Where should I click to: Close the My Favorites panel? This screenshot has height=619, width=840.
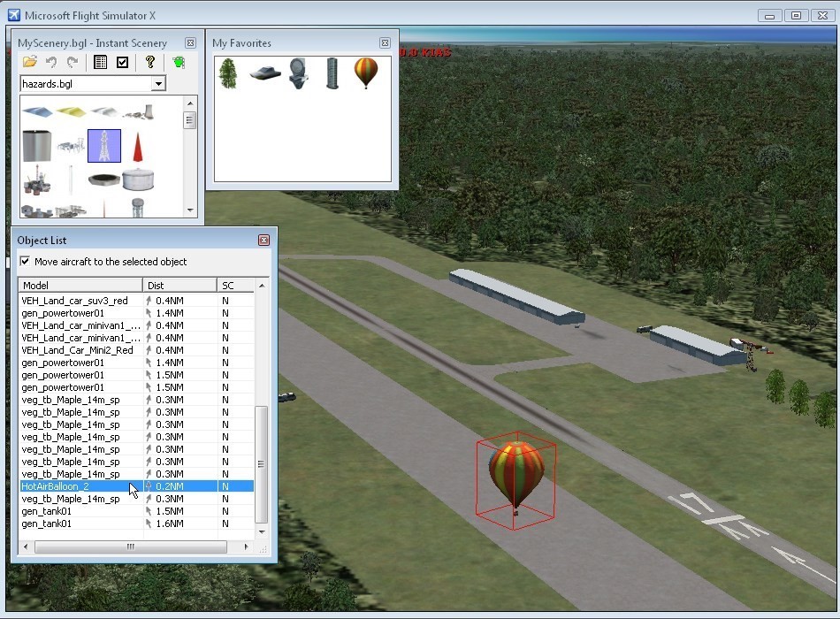[x=385, y=42]
